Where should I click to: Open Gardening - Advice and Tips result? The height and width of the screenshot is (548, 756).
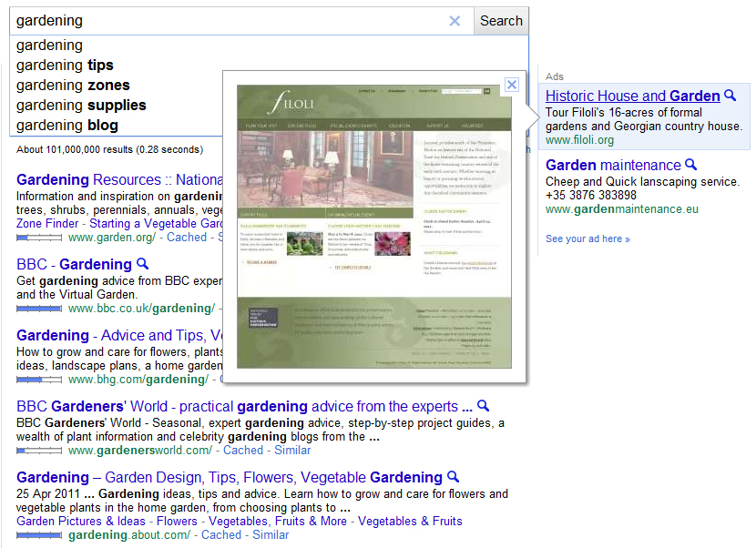coord(119,336)
